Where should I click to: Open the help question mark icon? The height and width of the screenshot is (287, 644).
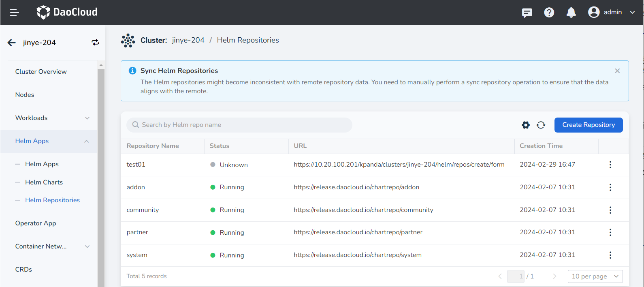(x=549, y=13)
